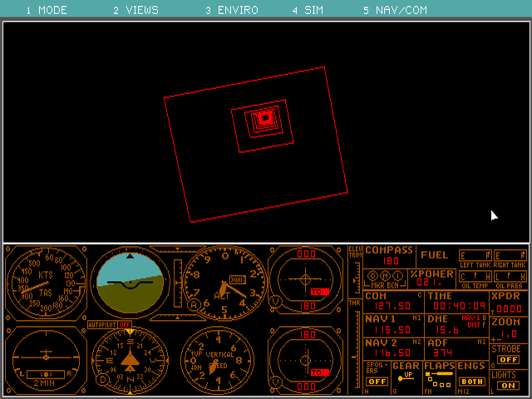Viewport: 532px width, 399px height.
Task: Switch the ENGS magneto selector BOTH
Action: (x=471, y=382)
